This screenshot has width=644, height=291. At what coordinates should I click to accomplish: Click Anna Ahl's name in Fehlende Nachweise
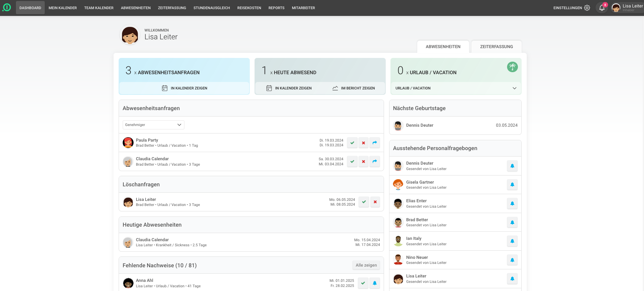[144, 280]
